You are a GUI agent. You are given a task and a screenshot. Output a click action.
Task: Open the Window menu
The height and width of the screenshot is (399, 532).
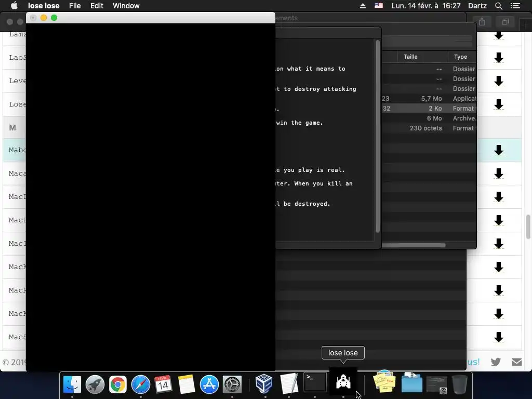coord(126,6)
